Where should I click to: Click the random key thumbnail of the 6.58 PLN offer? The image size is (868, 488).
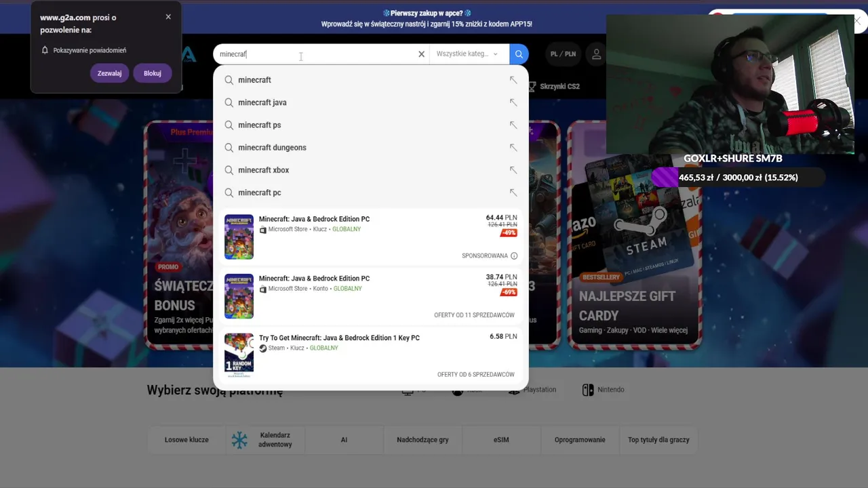coord(239,355)
